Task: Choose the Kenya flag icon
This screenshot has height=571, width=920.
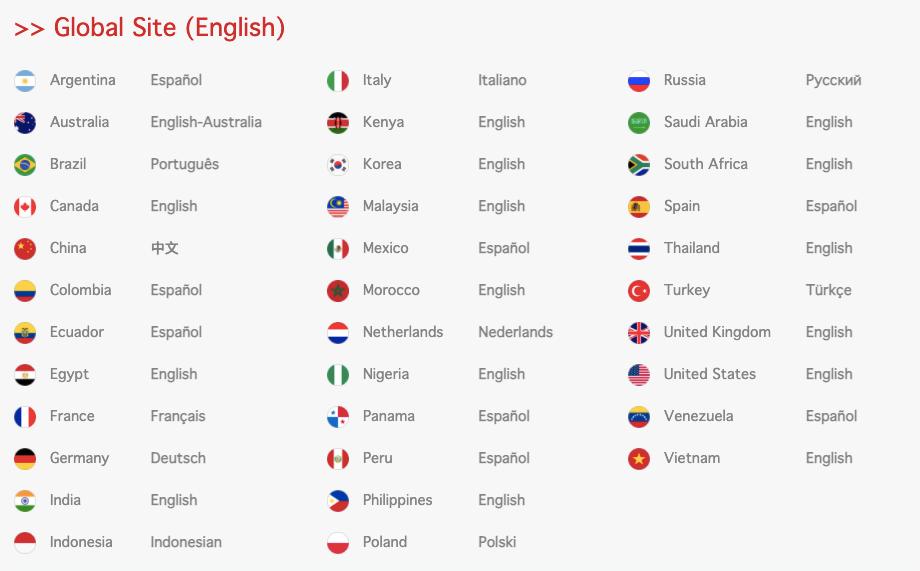Action: [338, 123]
